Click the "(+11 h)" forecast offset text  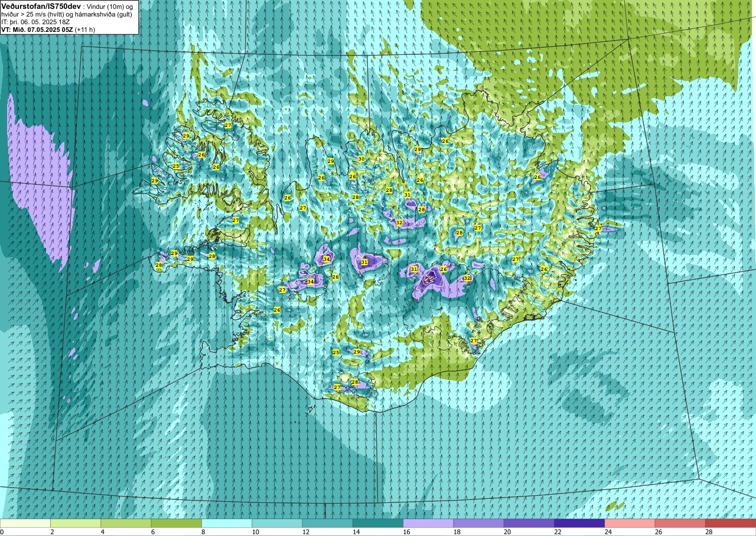[85, 30]
